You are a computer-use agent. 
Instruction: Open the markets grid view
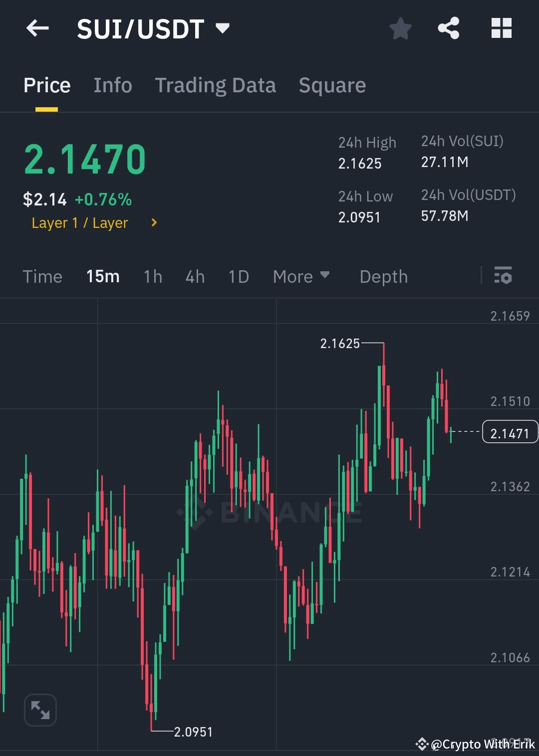501,28
